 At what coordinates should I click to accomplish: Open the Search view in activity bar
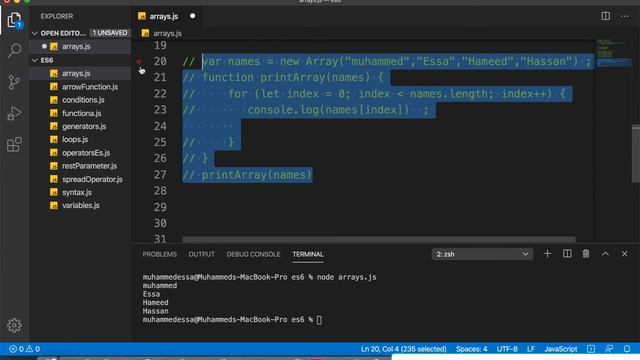15,50
